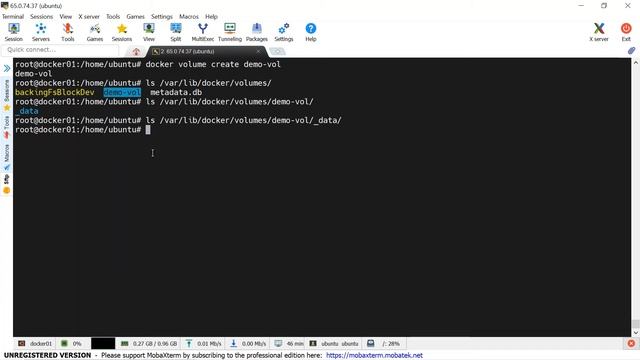The height and width of the screenshot is (360, 640).
Task: Click the mobaxterm.mobatek.net link
Action: [374, 356]
